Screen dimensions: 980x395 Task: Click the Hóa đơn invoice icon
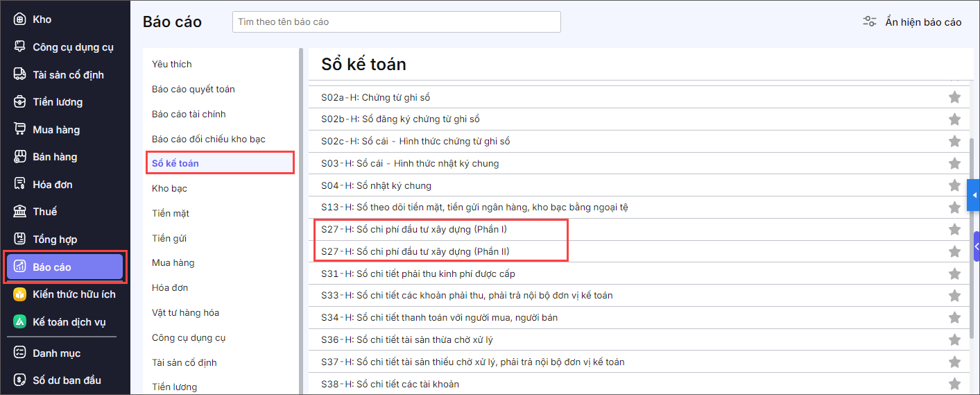[19, 185]
